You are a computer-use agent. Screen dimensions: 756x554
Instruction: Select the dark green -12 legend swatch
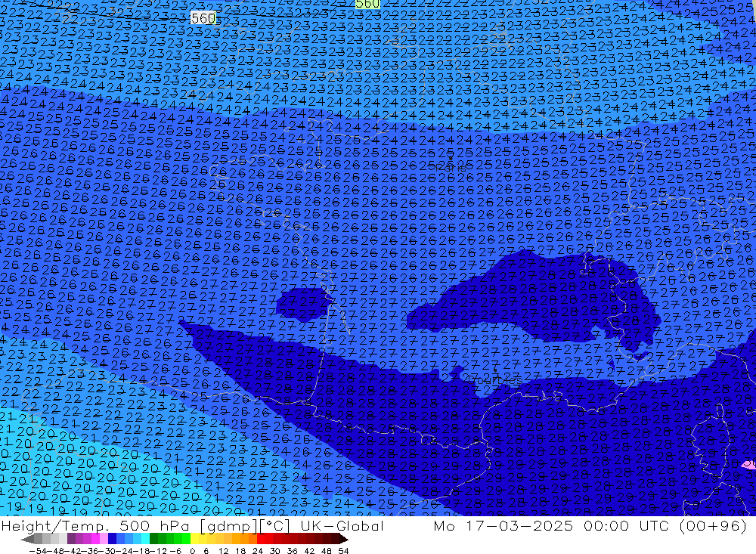point(153,539)
